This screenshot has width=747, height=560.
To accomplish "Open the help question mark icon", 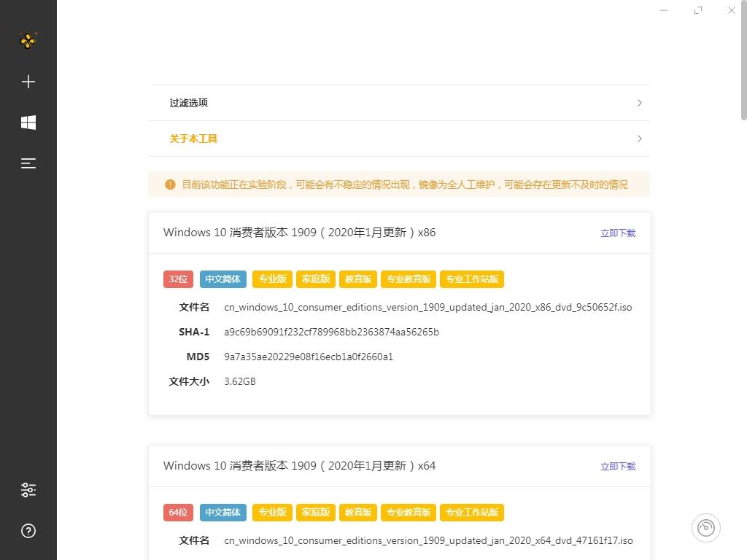I will pos(28,531).
